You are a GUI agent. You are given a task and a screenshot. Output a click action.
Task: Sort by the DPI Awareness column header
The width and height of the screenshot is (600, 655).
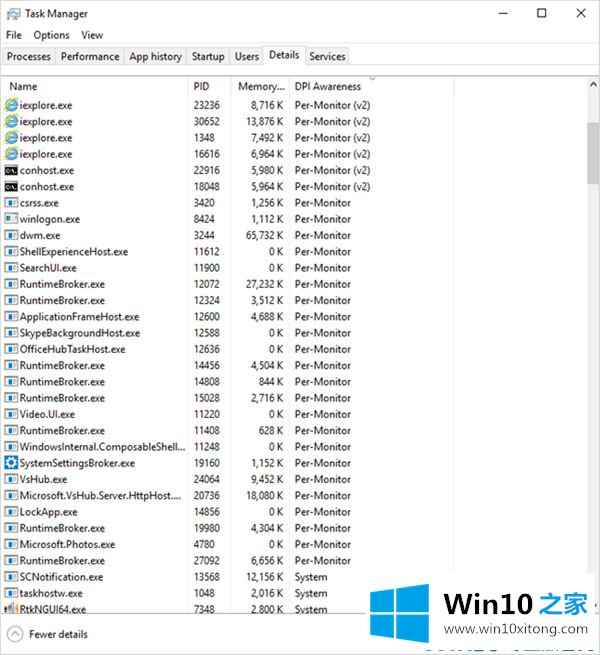pos(372,86)
